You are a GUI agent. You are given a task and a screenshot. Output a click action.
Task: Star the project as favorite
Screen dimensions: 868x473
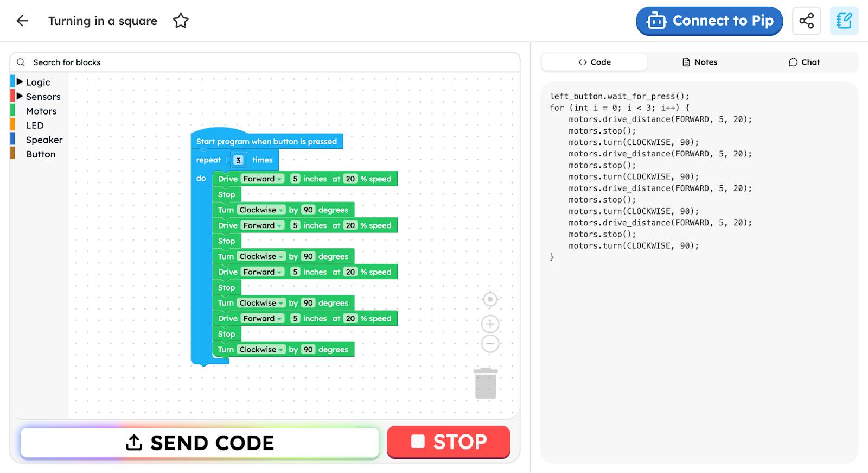(x=181, y=21)
